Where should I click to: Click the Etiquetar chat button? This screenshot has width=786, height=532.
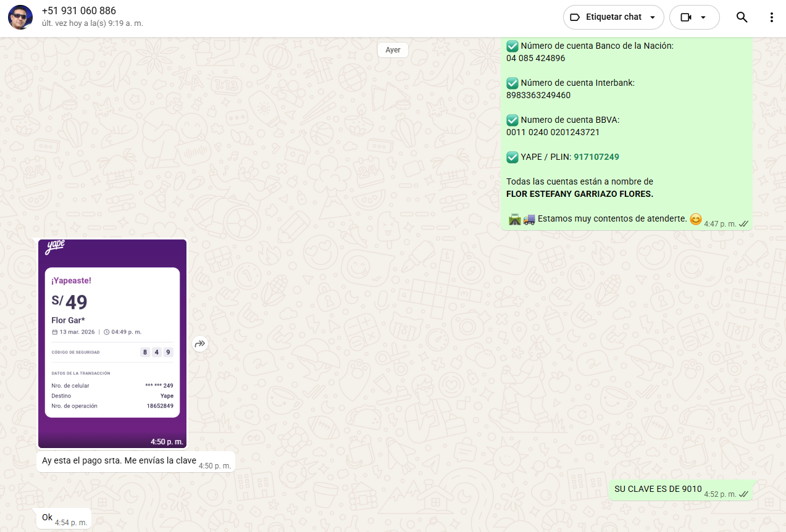[x=612, y=17]
